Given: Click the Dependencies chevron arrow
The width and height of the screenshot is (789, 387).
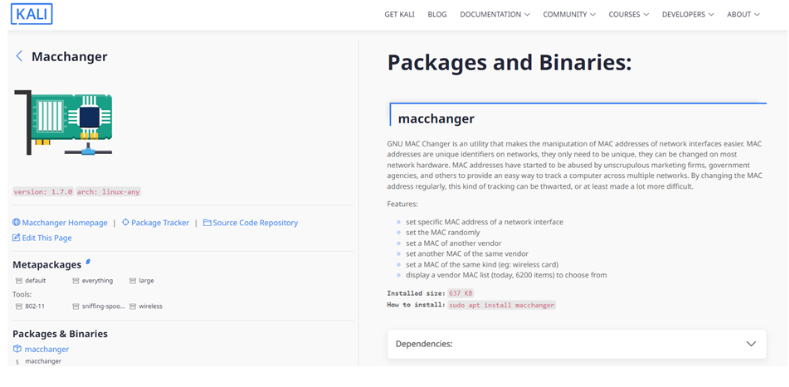Looking at the screenshot, I should tap(751, 344).
